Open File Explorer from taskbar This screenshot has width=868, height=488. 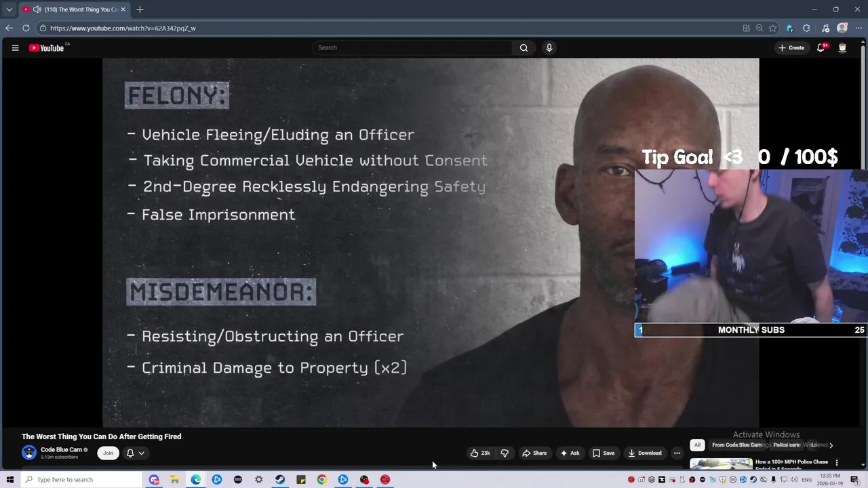(174, 480)
